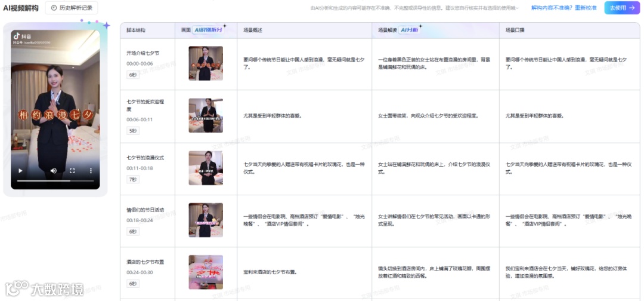Click timestamp 00:11-00:18
This screenshot has width=644, height=301.
tap(140, 168)
